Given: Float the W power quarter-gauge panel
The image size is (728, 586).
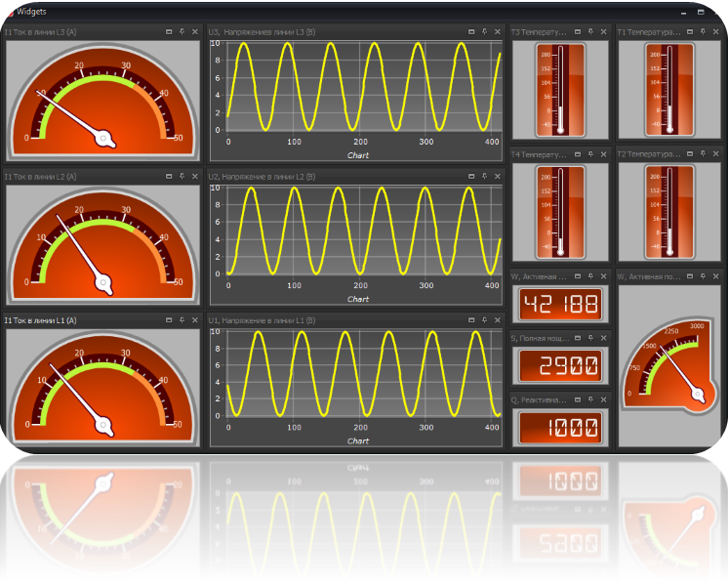Looking at the screenshot, I should pyautogui.click(x=690, y=276).
